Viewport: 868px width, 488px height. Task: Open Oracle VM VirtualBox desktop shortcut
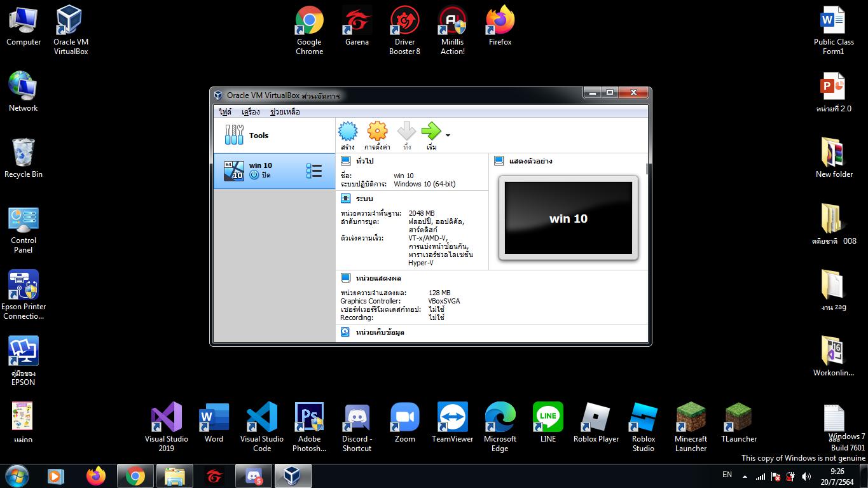[x=71, y=31]
